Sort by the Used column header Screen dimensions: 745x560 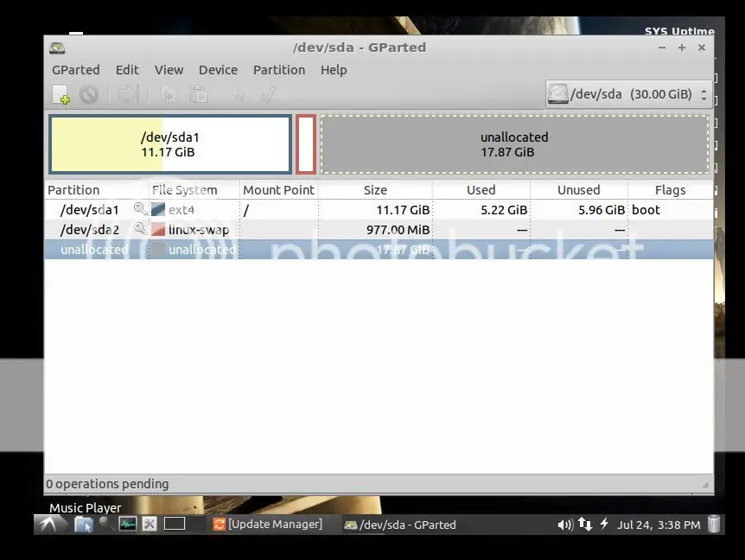[x=481, y=190]
